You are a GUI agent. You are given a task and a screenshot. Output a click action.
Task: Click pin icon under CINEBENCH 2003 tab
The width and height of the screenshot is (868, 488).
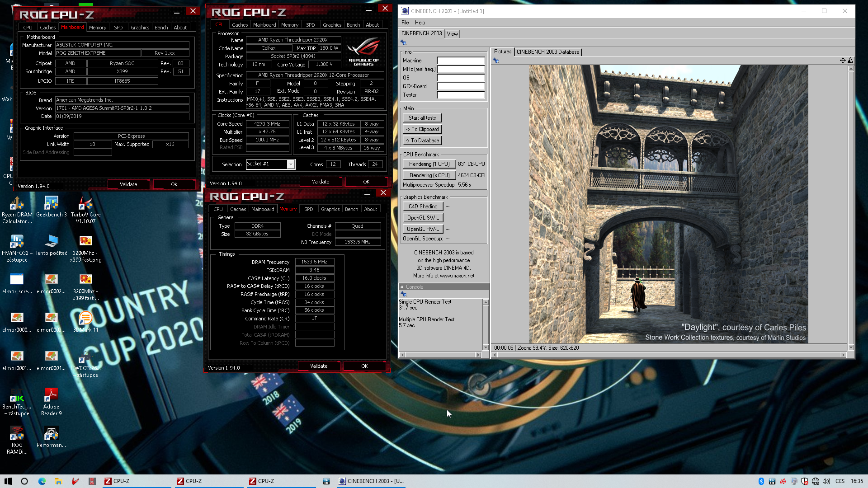[x=403, y=42]
